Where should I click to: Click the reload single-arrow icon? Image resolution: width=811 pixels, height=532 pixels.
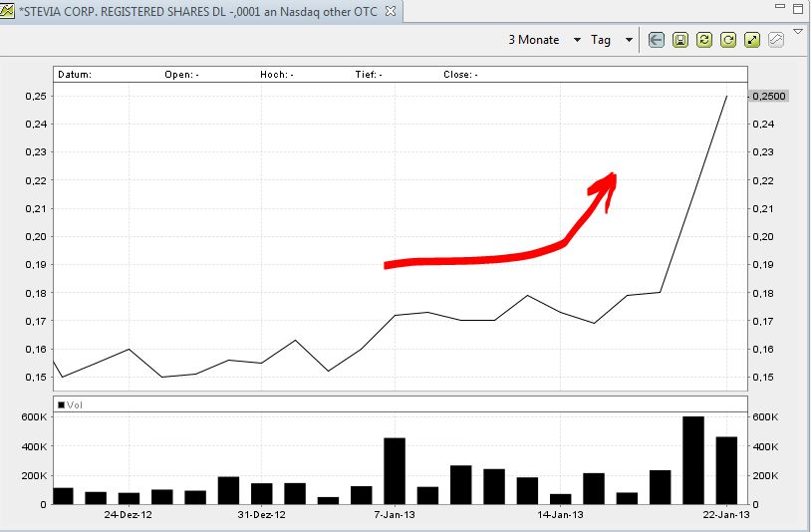point(728,40)
